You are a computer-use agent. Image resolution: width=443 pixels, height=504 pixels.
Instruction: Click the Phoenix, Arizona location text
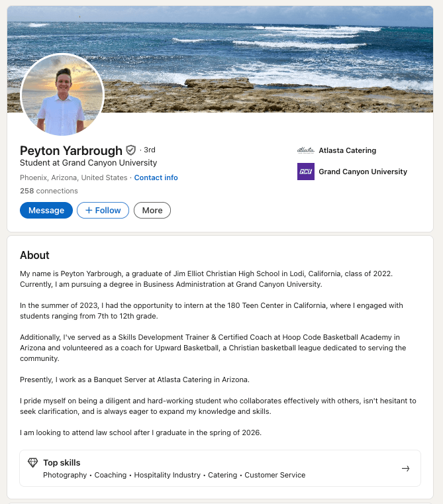(74, 177)
